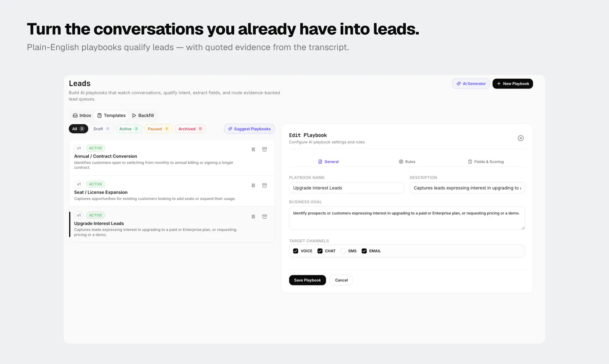Image resolution: width=609 pixels, height=364 pixels.
Task: Pause the Annual / Contract Conversion playbook
Action: (253, 149)
